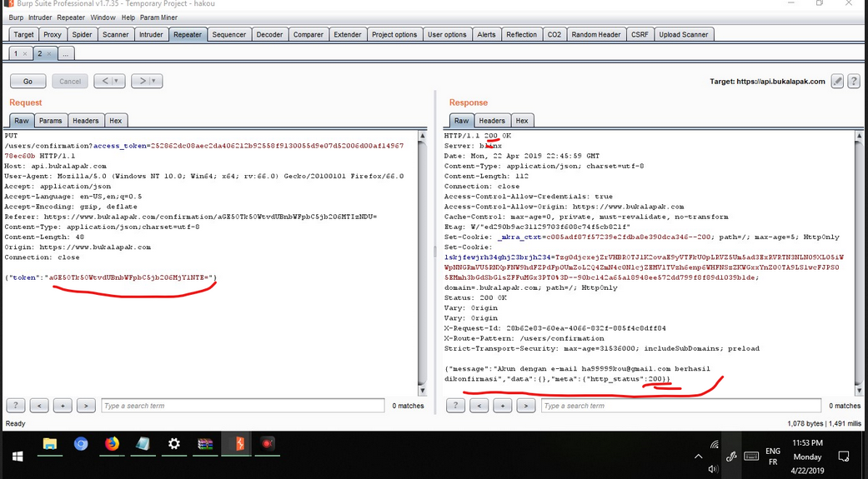Open touch keyboard tray icon
Screen dimensions: 868x479
click(x=751, y=457)
